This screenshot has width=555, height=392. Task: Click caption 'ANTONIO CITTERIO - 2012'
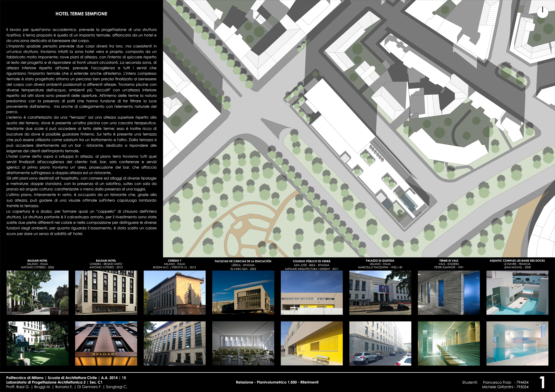[x=106, y=267]
